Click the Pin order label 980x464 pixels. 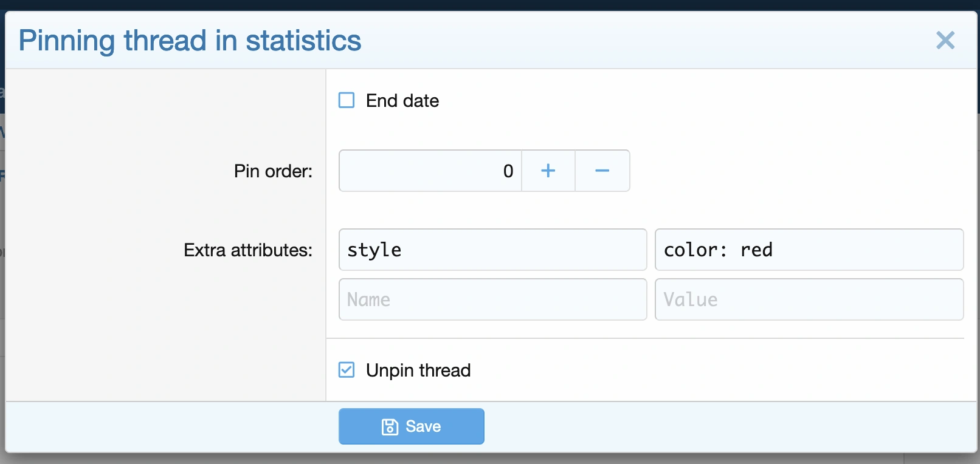coord(273,171)
